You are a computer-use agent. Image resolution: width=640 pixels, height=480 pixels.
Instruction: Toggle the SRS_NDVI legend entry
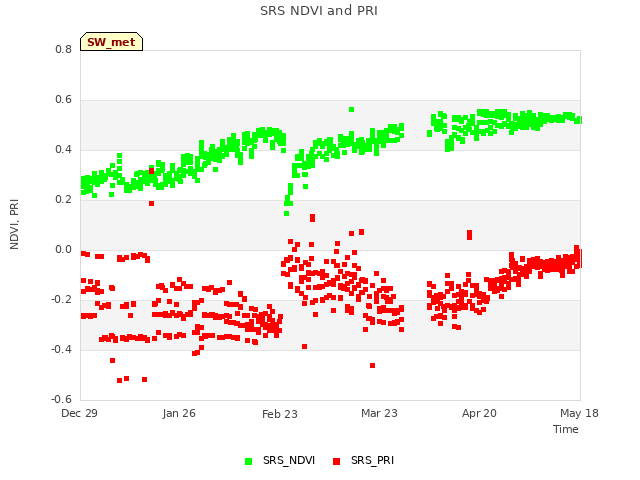(280, 460)
